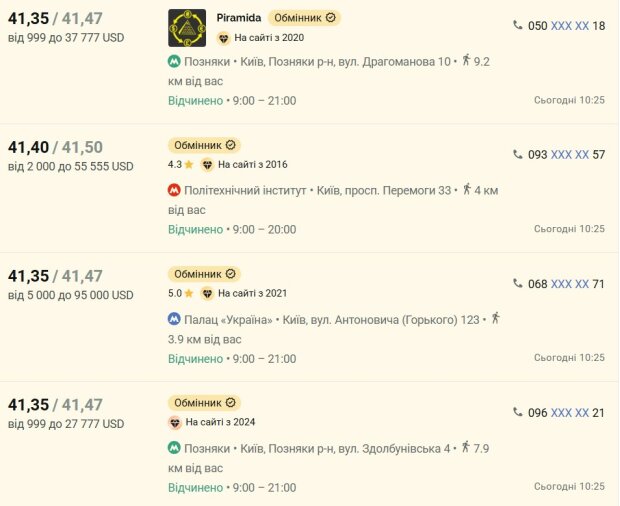Click the Обмінник badge on the 41,40 offer
Viewport: 620px width, 506px height.
pos(204,145)
